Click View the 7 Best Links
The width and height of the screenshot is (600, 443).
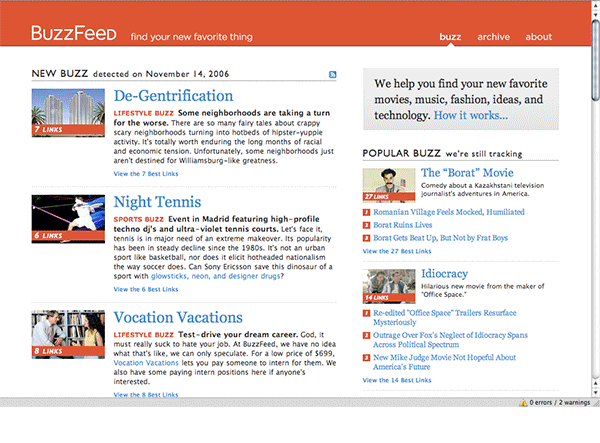click(146, 174)
